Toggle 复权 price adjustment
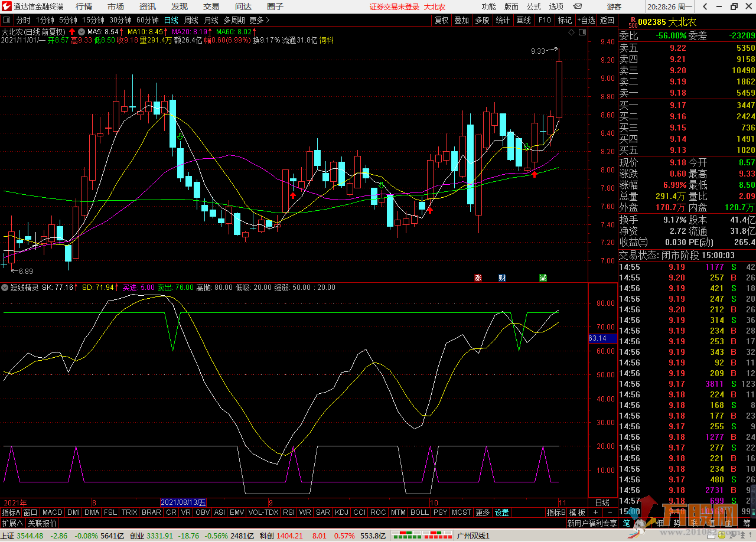This screenshot has height=542, width=756. click(x=441, y=20)
